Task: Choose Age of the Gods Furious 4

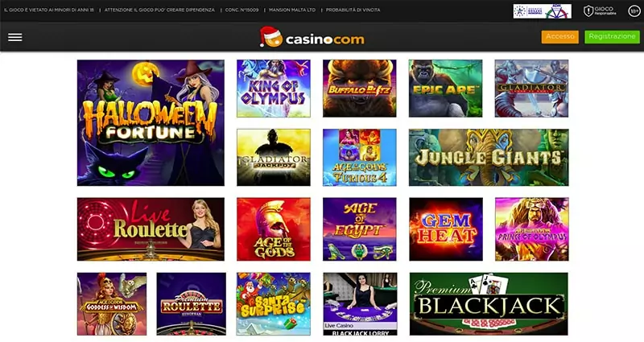Action: point(359,158)
